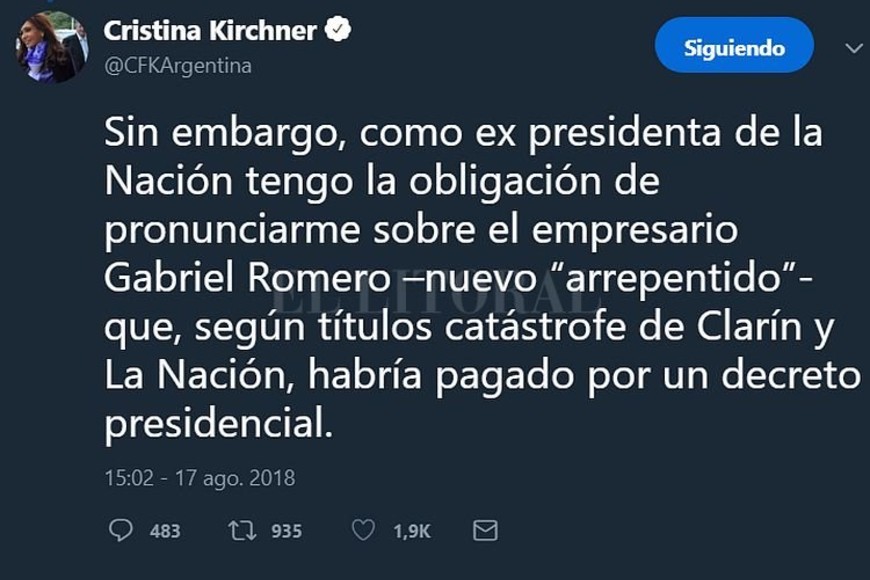Viewport: 870px width, 580px height.
Task: Click the word "presidencial." ending the tweet
Action: click(217, 424)
